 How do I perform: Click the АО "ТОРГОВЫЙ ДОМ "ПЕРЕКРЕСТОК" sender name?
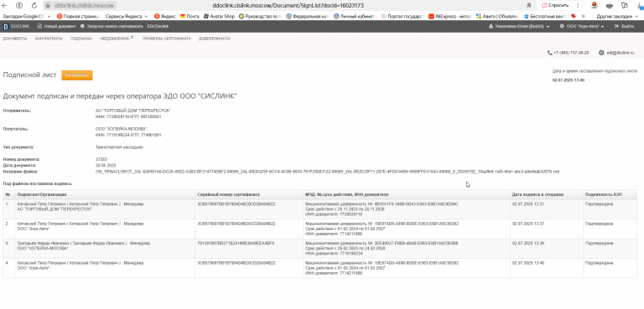click(x=133, y=111)
